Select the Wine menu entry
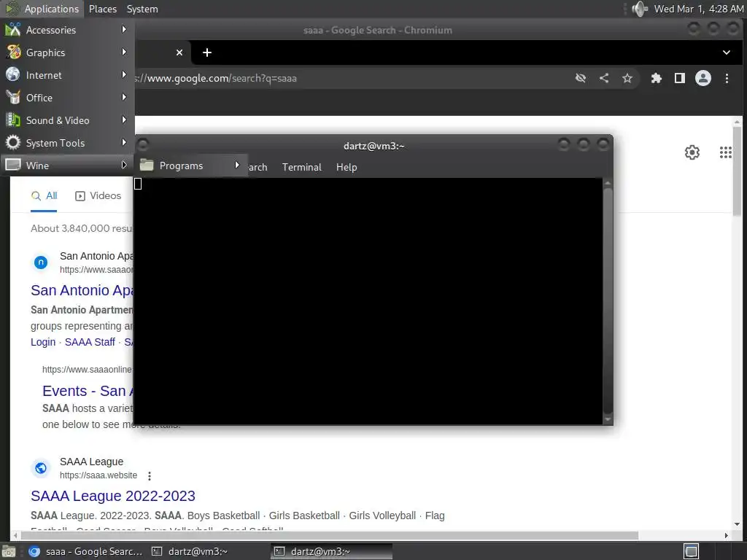The image size is (747, 560). pyautogui.click(x=67, y=166)
